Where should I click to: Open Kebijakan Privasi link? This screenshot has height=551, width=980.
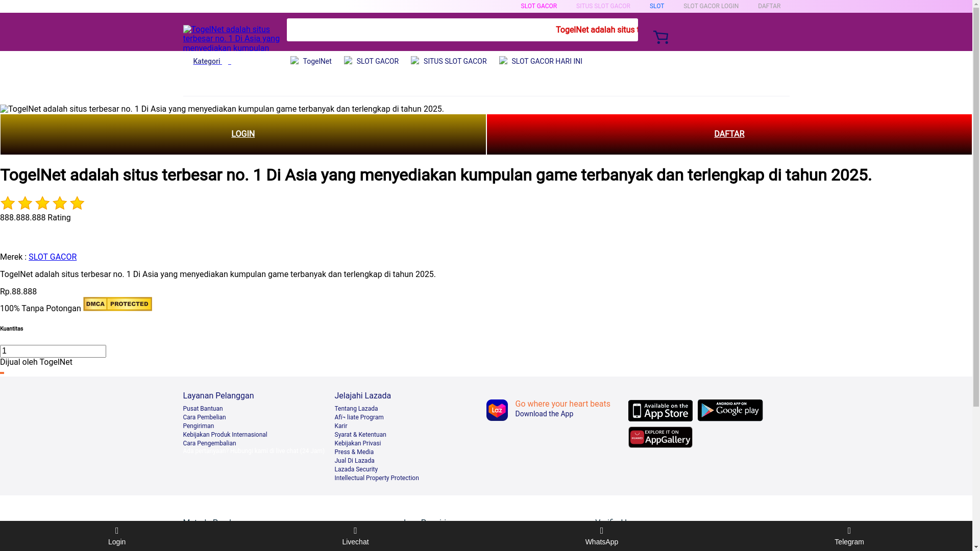tap(357, 443)
